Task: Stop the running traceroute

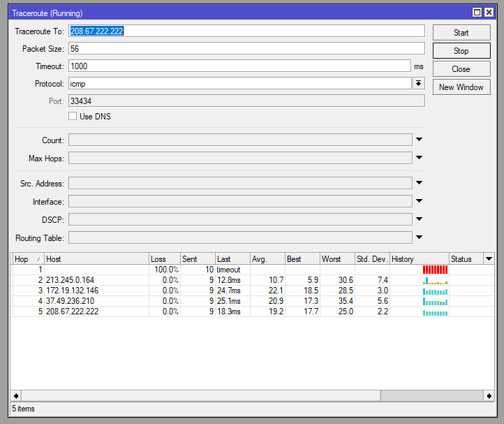Action: pyautogui.click(x=461, y=51)
